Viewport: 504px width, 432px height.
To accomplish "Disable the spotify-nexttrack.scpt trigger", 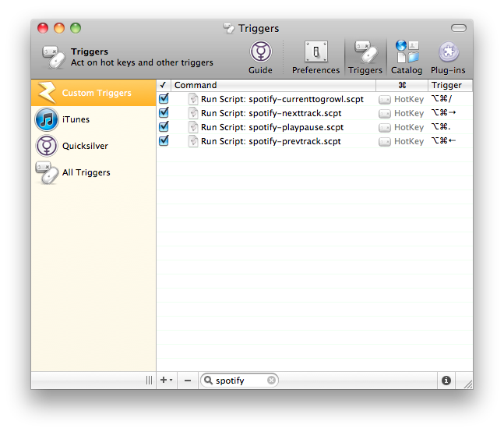I will pos(164,112).
